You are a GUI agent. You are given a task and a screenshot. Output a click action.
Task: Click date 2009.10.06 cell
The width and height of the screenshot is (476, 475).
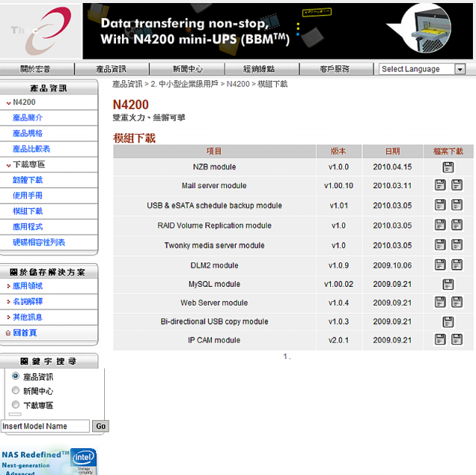coord(393,265)
